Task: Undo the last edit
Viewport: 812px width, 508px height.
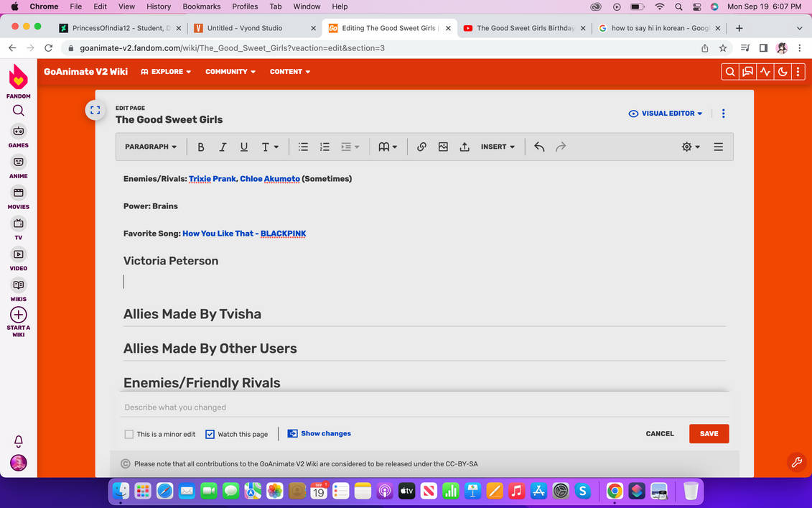Action: [x=539, y=147]
